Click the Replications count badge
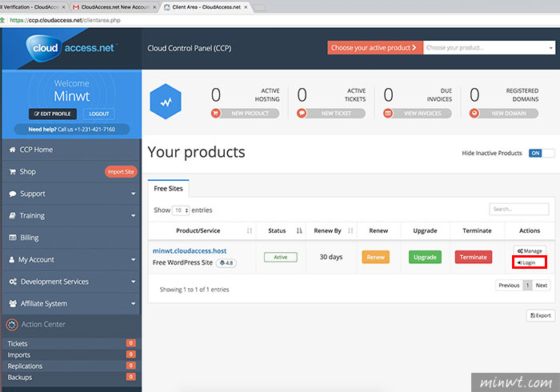 [x=130, y=366]
